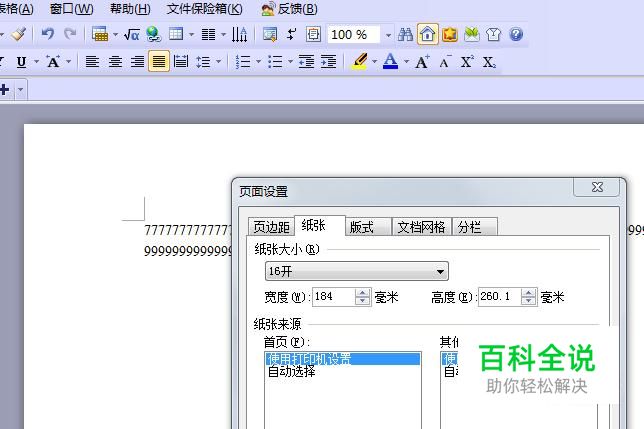
Task: Switch to the 文档网格 tab
Action: click(422, 227)
